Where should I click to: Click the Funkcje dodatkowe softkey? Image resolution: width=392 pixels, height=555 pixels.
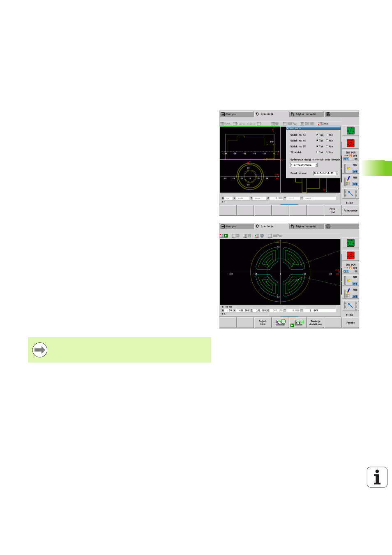[315, 323]
